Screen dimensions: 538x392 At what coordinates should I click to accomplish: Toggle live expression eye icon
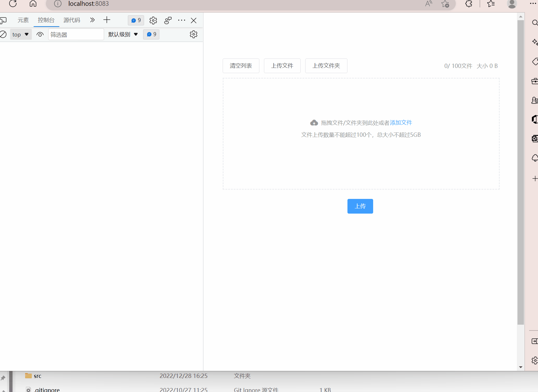click(x=40, y=35)
